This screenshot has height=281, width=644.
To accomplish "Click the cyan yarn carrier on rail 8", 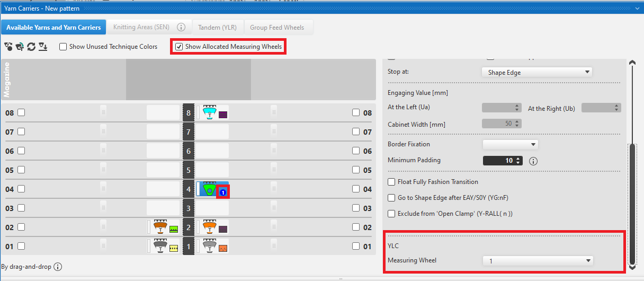I will tap(210, 112).
